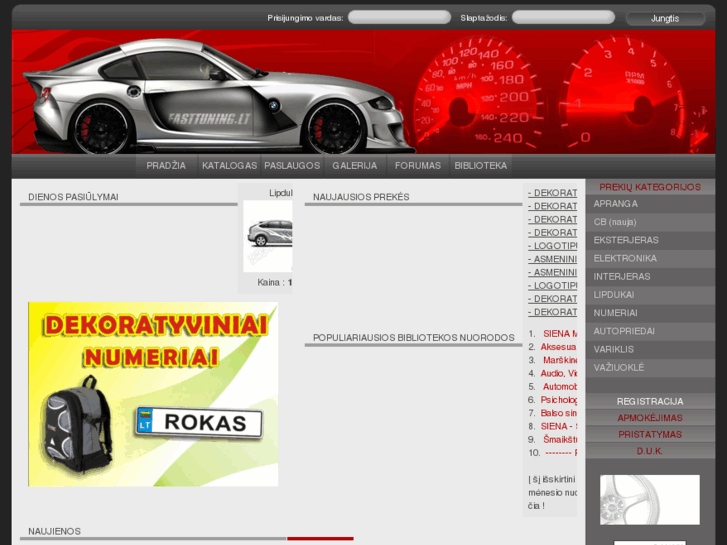
Task: Open library link number 3 Marškin
Action: (560, 360)
